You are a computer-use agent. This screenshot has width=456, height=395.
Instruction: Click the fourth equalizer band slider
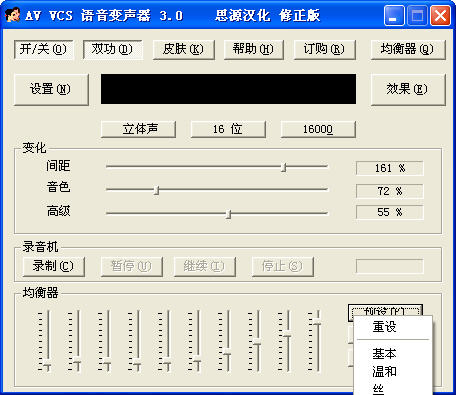point(138,341)
